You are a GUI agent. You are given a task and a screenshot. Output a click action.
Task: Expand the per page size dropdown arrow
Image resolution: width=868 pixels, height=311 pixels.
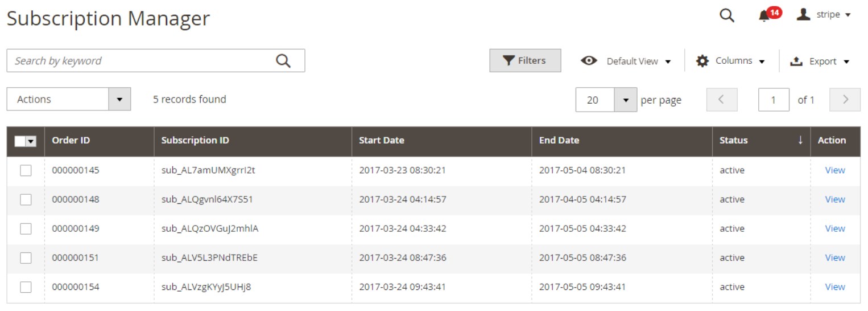[626, 100]
